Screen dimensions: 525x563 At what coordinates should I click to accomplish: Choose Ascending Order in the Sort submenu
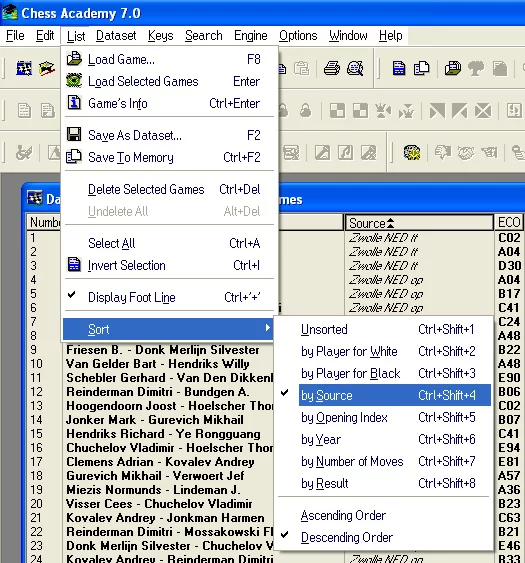click(x=384, y=515)
